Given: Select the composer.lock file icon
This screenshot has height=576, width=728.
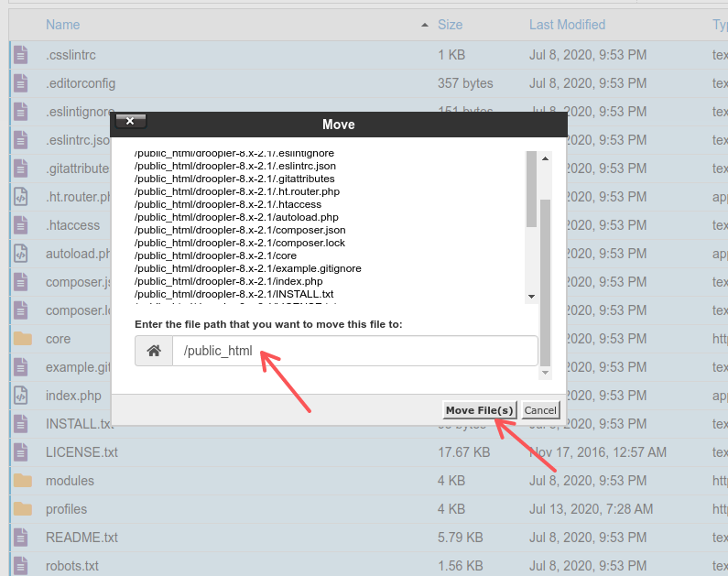Looking at the screenshot, I should 20,310.
